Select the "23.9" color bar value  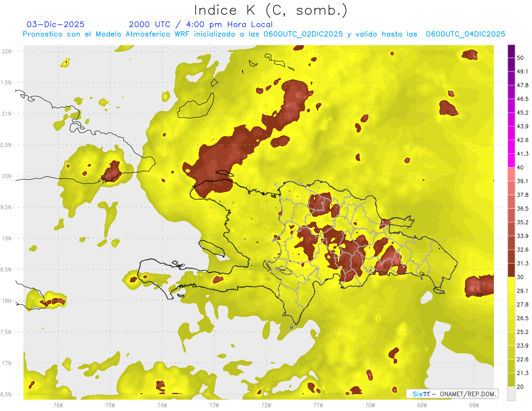pyautogui.click(x=522, y=346)
